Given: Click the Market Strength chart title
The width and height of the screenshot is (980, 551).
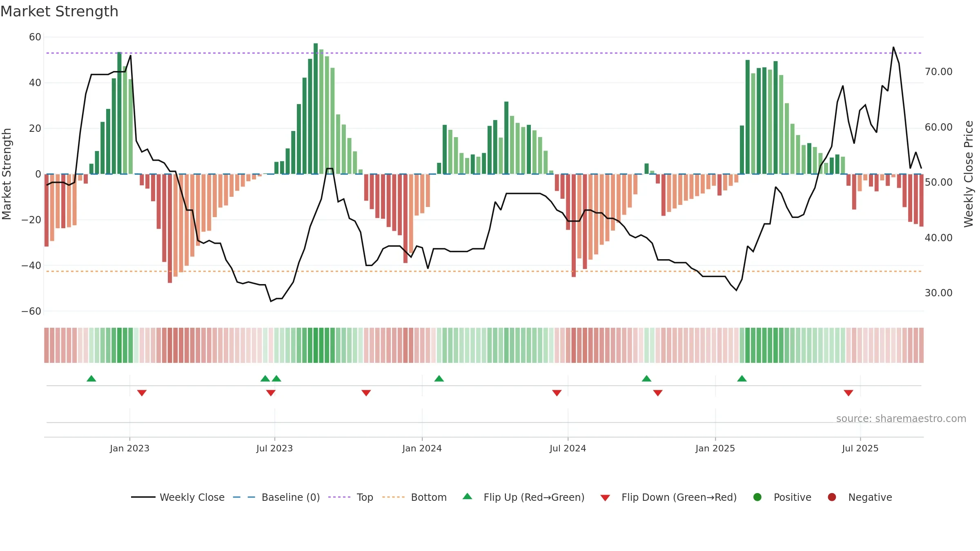Looking at the screenshot, I should point(59,11).
